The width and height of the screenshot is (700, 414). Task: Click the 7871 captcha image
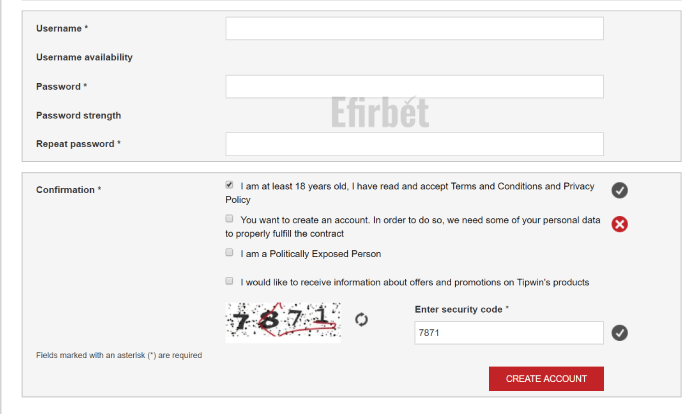[283, 322]
